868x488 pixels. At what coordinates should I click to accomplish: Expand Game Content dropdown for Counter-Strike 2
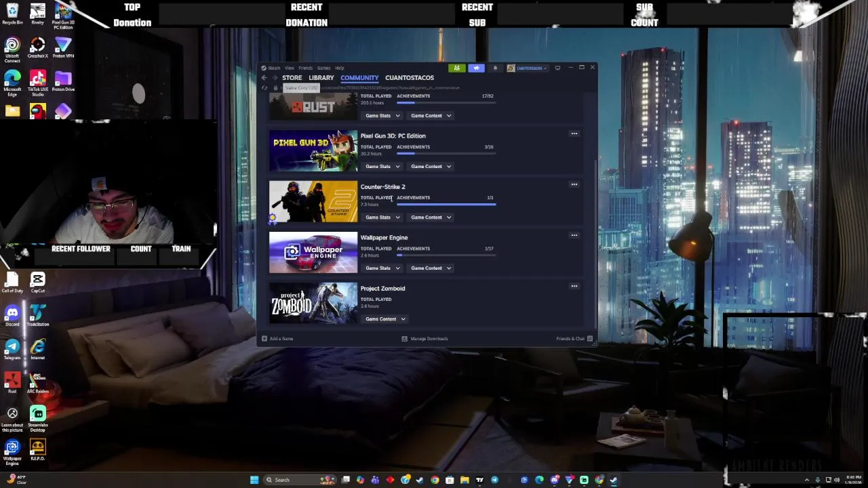[x=431, y=217]
